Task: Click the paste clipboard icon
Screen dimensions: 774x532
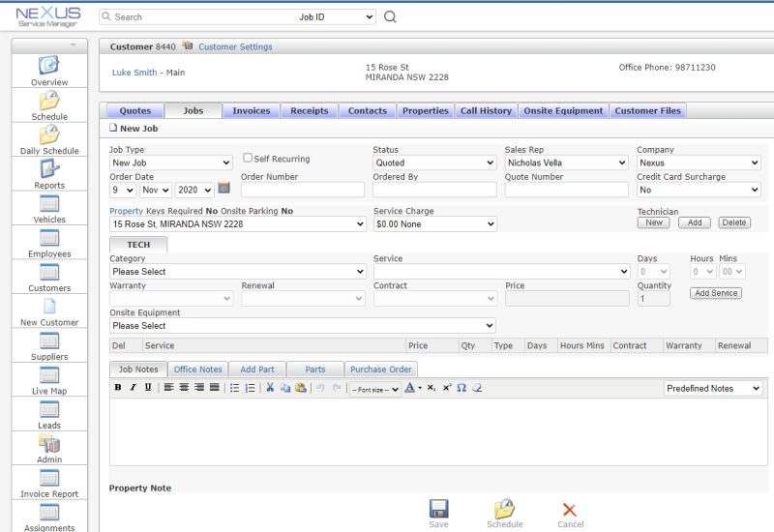Action: click(301, 388)
